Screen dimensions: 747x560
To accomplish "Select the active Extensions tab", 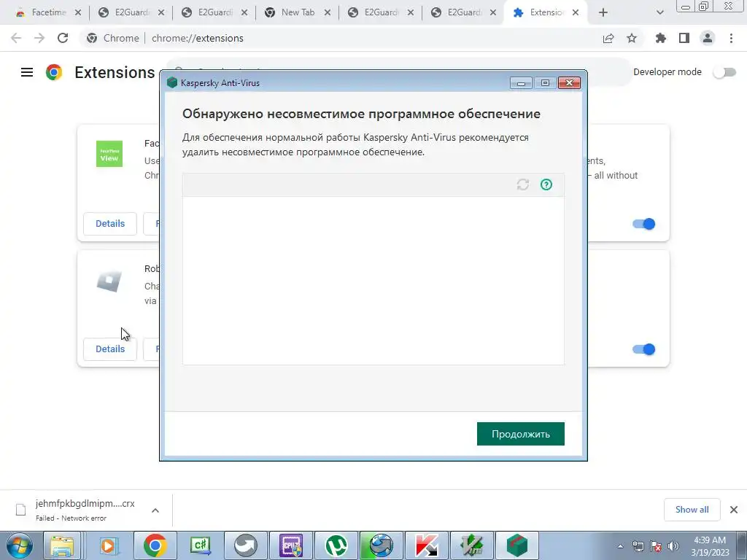I will (x=546, y=12).
